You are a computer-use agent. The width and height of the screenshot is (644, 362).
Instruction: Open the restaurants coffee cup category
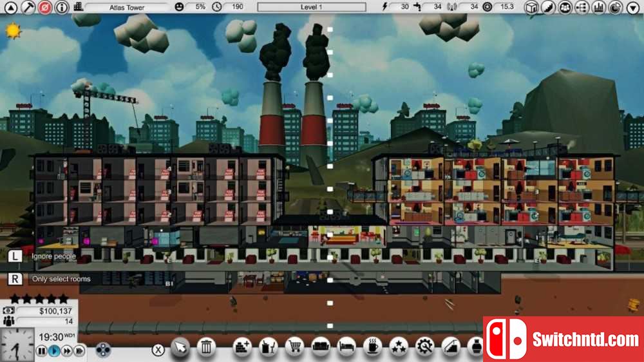tap(372, 348)
